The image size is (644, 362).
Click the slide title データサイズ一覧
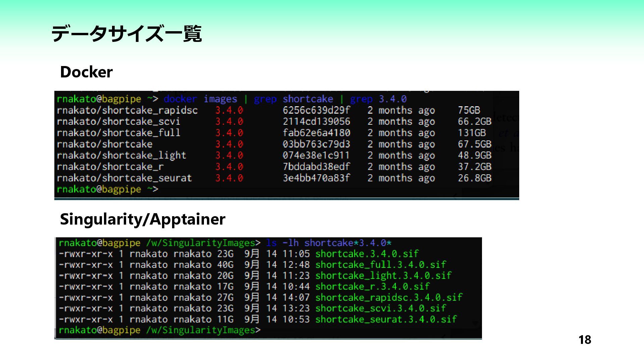point(126,34)
